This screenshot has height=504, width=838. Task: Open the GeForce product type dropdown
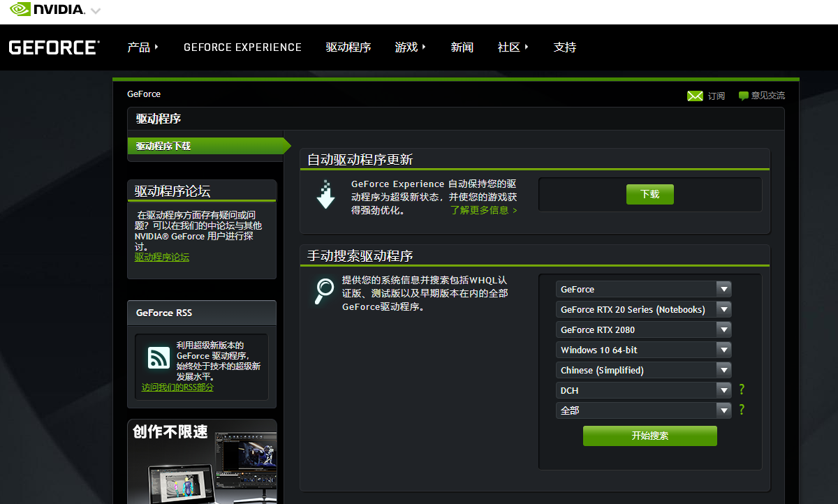(x=644, y=289)
